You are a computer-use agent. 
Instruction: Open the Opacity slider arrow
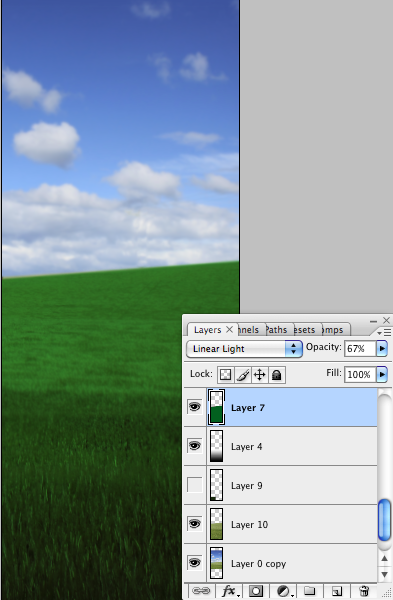tap(382, 349)
